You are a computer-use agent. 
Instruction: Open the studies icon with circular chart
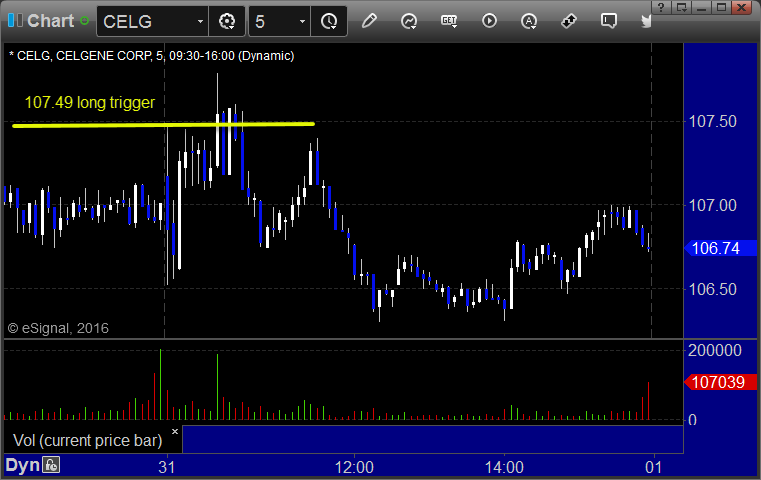tap(409, 21)
